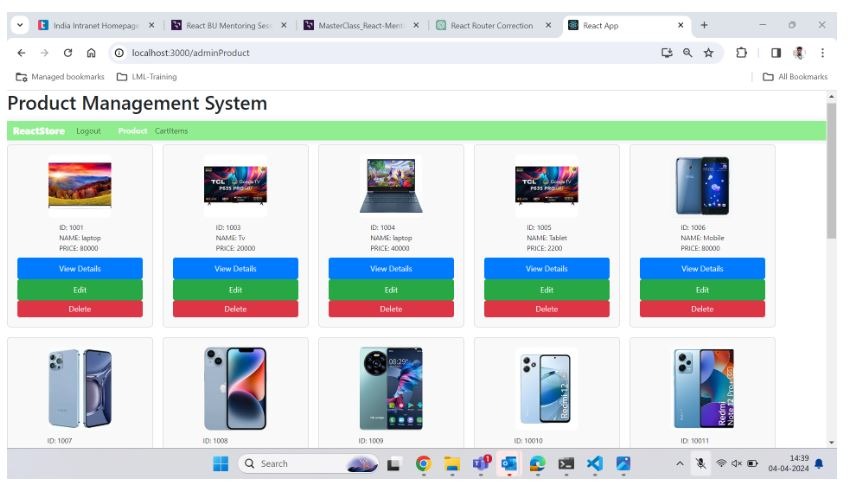Open File Explorer from the taskbar
The image size is (860, 504).
(452, 465)
